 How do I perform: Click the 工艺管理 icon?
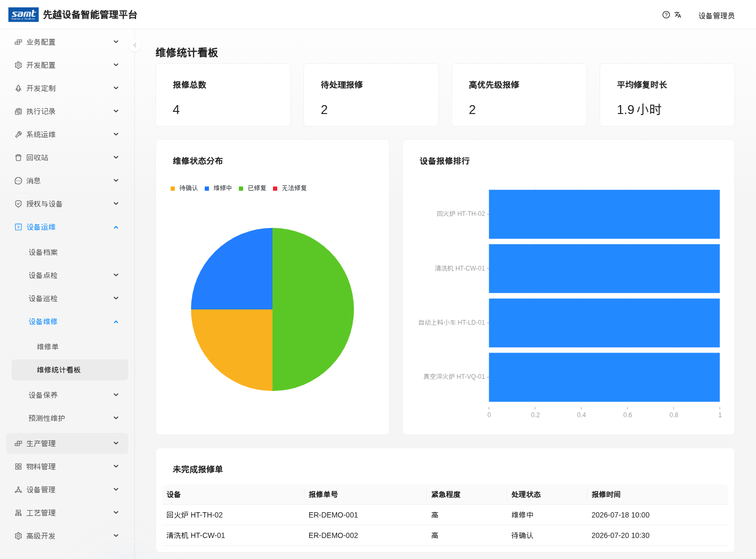[x=18, y=513]
